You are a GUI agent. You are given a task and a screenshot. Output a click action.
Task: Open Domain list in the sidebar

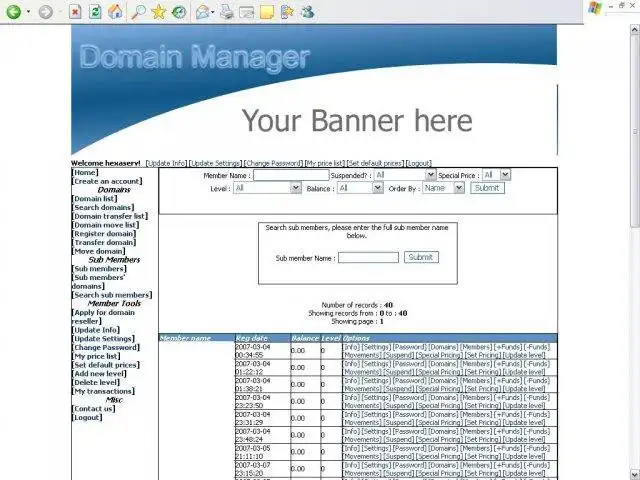(x=95, y=199)
